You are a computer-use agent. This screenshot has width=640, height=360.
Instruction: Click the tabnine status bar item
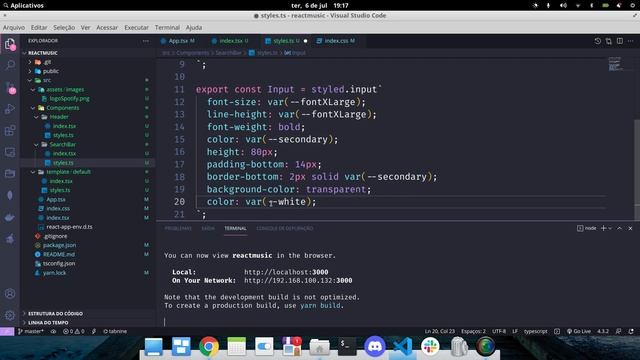[115, 331]
